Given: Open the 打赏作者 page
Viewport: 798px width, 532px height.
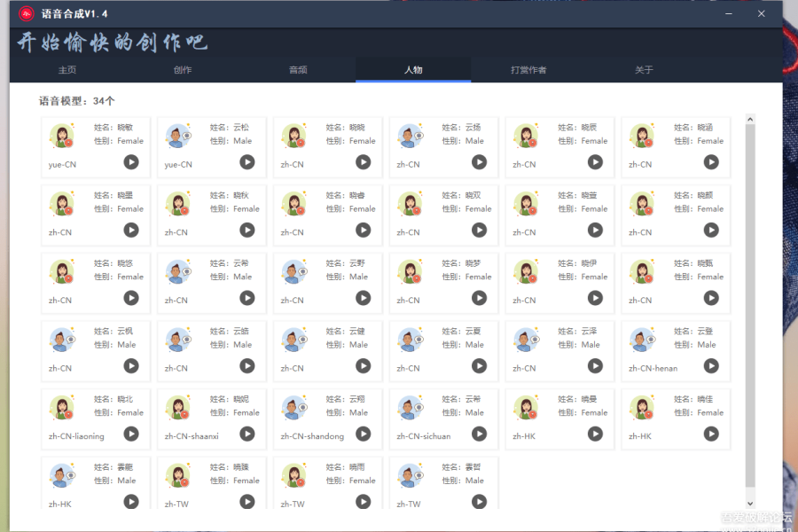Looking at the screenshot, I should 528,69.
